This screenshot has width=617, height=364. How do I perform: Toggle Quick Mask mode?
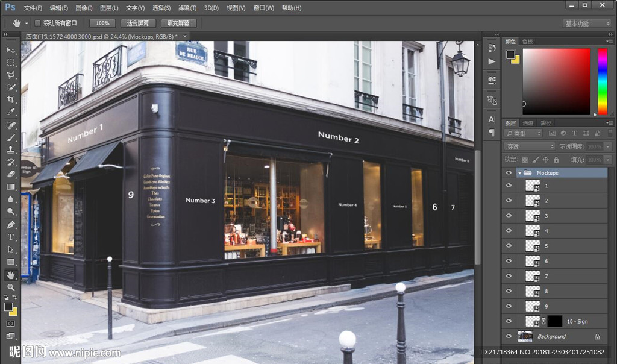pyautogui.click(x=11, y=324)
